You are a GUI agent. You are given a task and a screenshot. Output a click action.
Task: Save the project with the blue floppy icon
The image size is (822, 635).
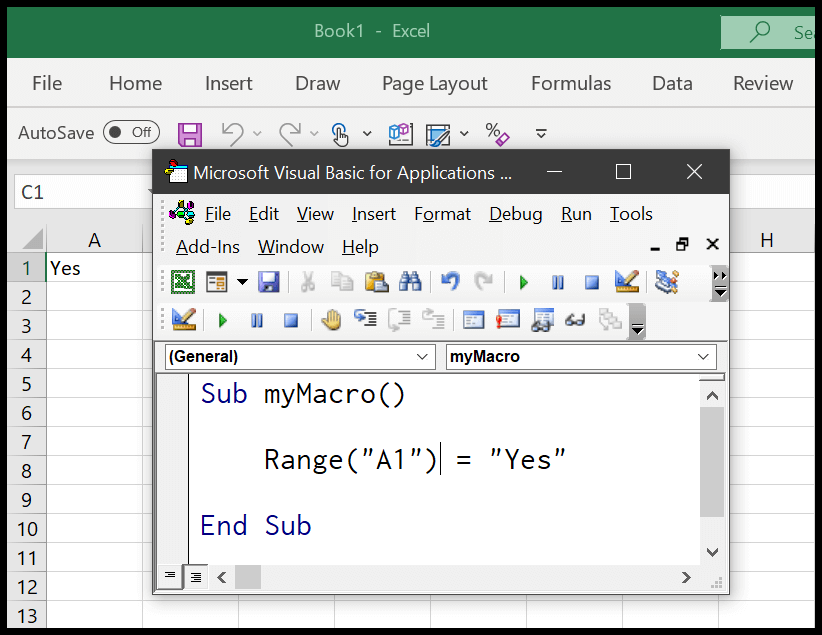(268, 282)
